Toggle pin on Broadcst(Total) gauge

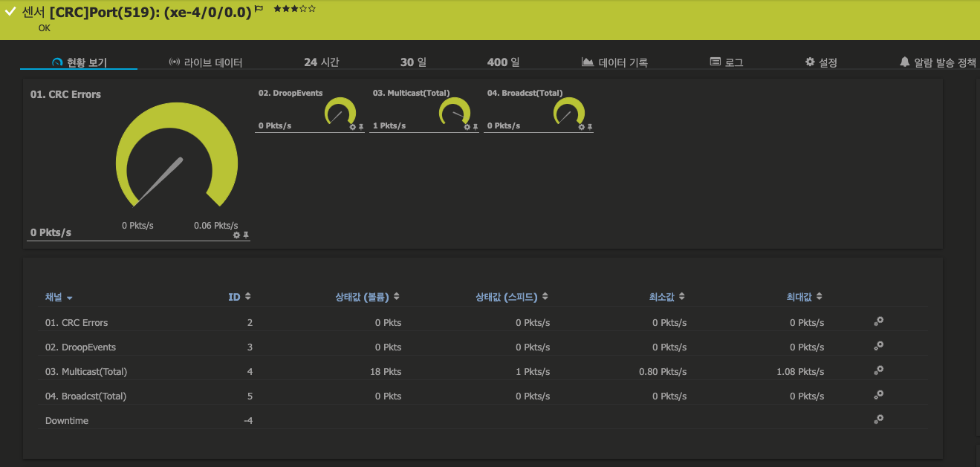coord(590,127)
